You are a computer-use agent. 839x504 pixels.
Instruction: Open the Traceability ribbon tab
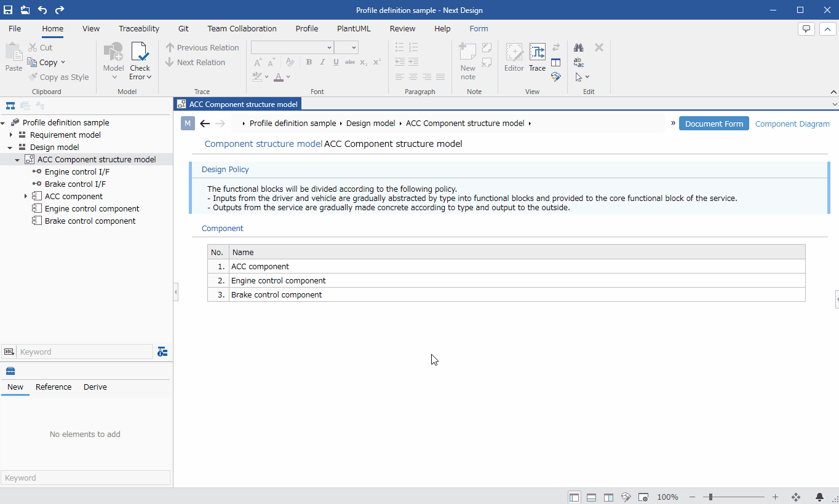point(139,28)
